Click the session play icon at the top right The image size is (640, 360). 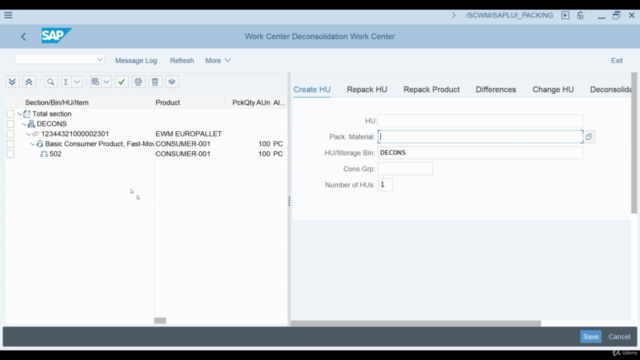click(565, 16)
